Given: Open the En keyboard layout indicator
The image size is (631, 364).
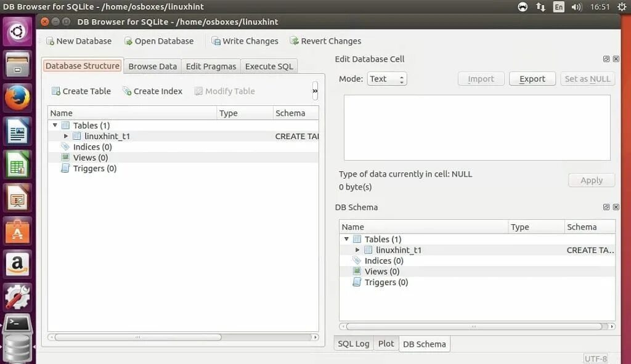Looking at the screenshot, I should pos(558,7).
